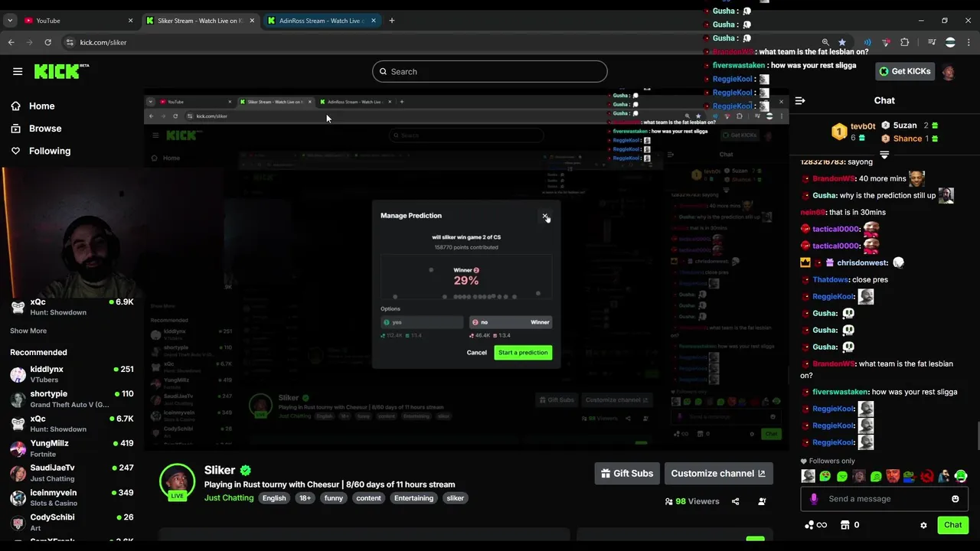Switch to the YouTube tab
This screenshot has width=980, height=551.
coord(77,21)
